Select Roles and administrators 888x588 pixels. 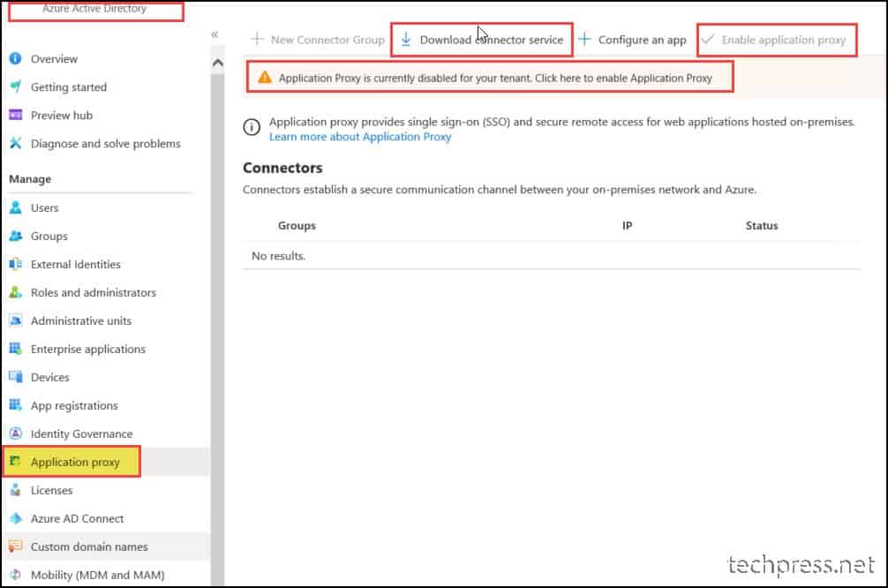93,293
